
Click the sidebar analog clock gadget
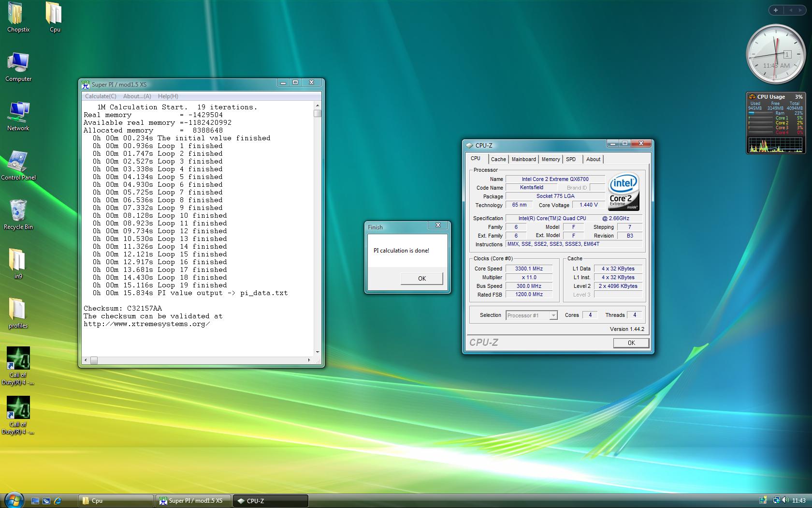pyautogui.click(x=775, y=55)
